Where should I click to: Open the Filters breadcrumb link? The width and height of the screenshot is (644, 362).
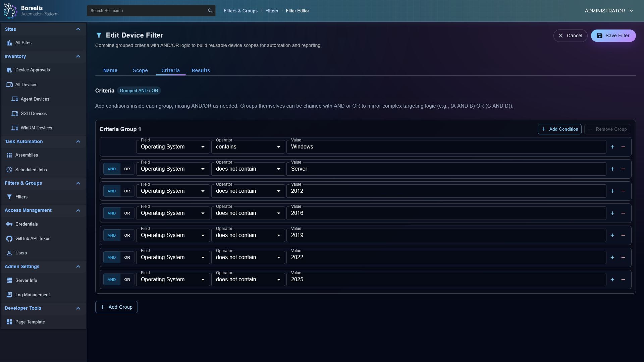[x=271, y=11]
